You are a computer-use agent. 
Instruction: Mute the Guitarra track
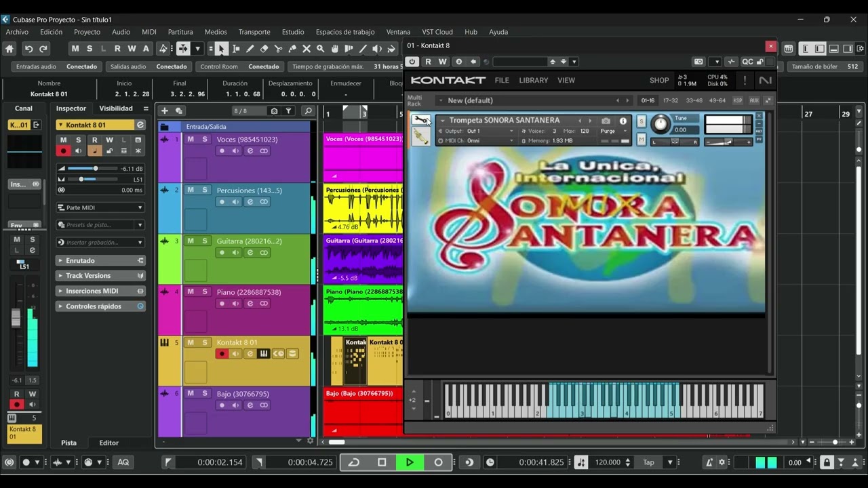coord(191,241)
